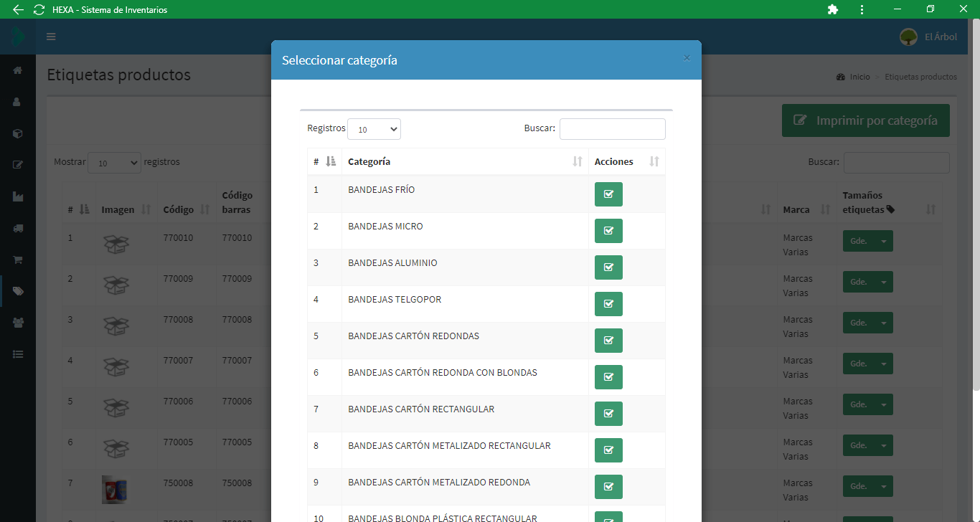
Task: Open the shopping cart sidebar icon
Action: click(18, 260)
